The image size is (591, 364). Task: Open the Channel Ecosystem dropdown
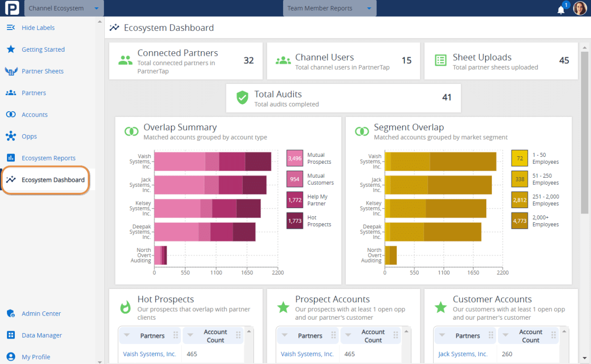(x=63, y=8)
